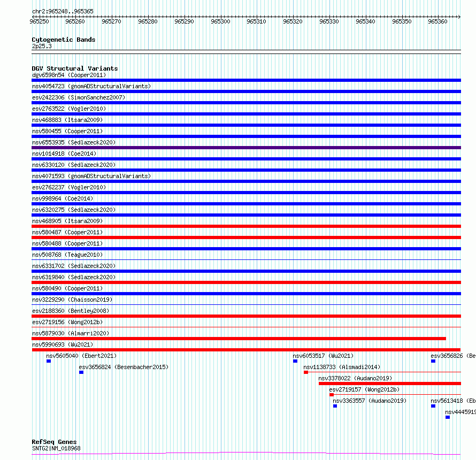Click the Cytogenetic Bands track title

[64, 40]
